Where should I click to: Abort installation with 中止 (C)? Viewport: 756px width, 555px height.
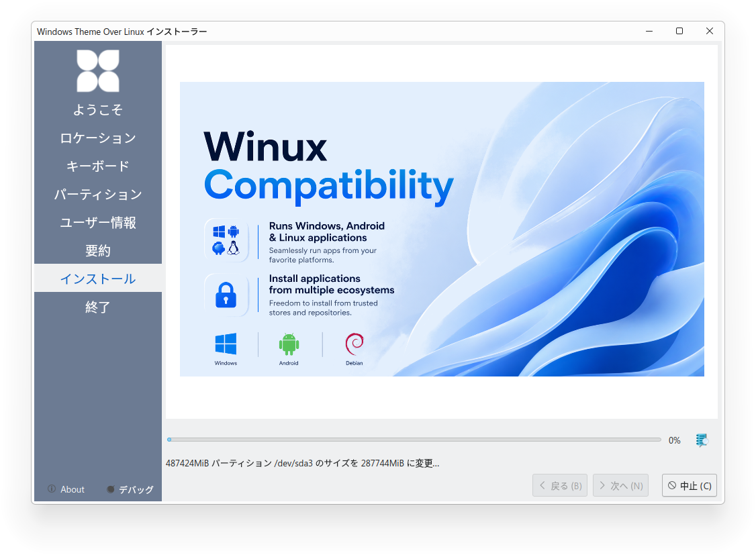click(x=690, y=485)
